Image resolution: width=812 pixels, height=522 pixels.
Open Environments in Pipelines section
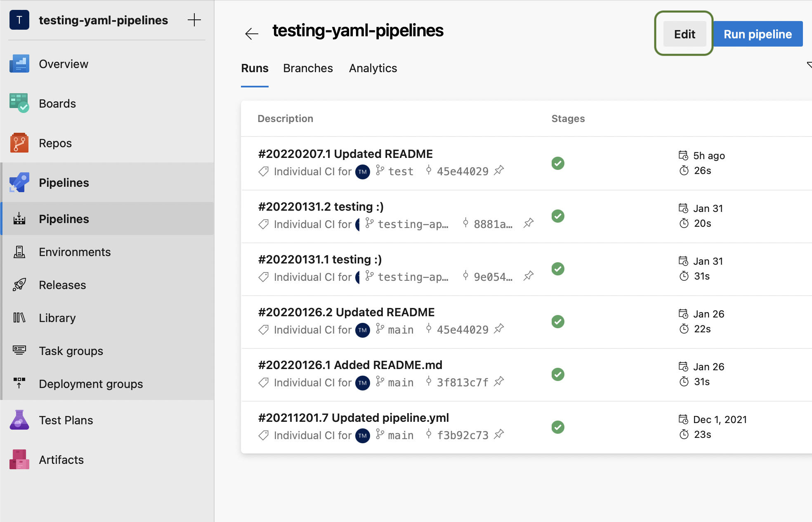point(75,252)
